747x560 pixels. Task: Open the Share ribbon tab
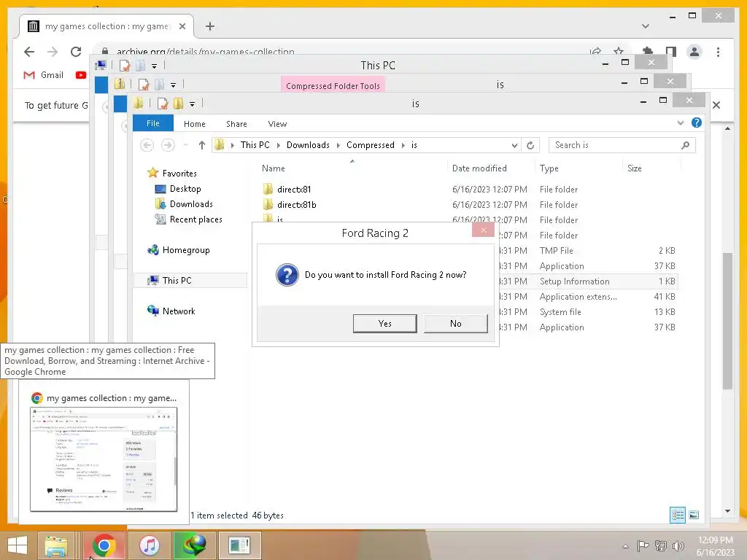pos(236,124)
